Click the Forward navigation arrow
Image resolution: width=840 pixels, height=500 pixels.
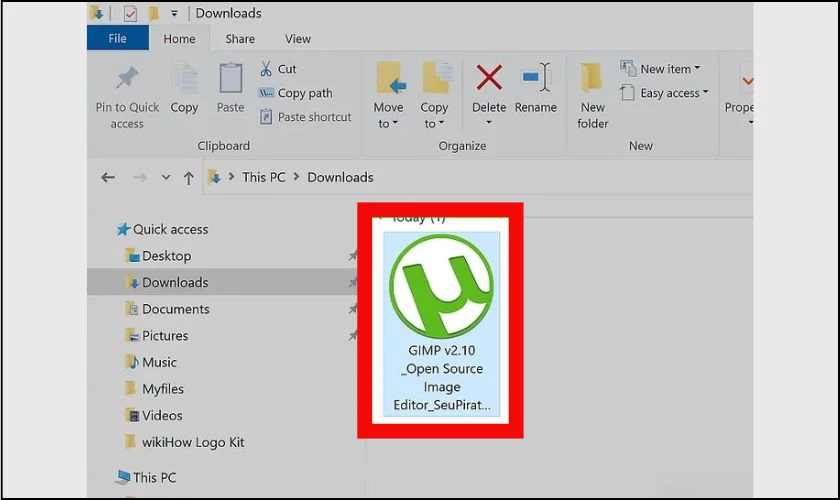(139, 177)
